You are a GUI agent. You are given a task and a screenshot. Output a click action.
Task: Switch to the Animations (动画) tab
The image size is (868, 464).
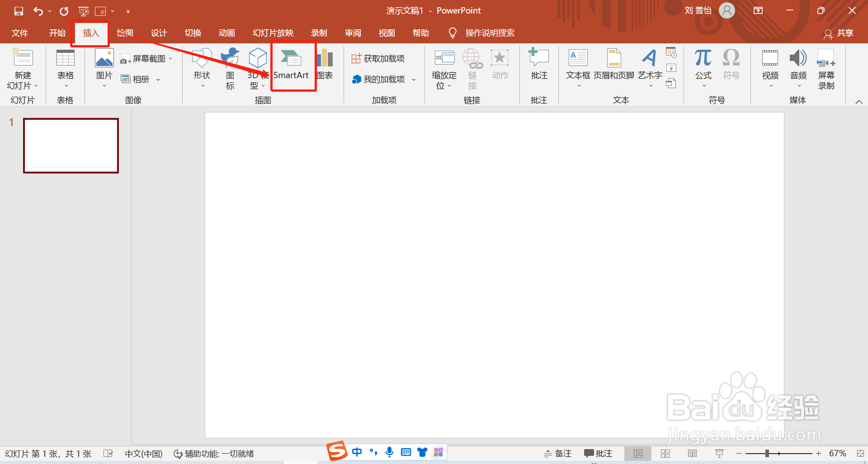(227, 33)
